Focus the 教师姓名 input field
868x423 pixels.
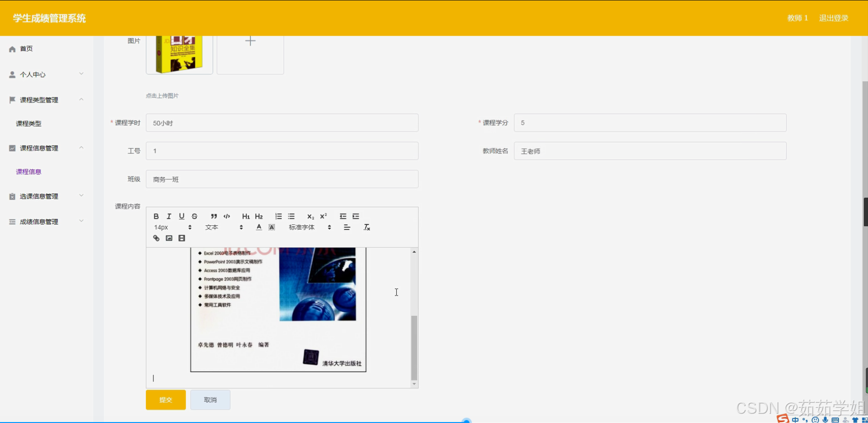coord(650,151)
